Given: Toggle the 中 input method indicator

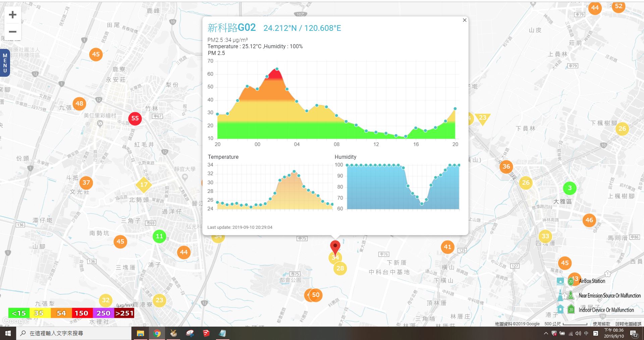Looking at the screenshot, I should click(586, 333).
